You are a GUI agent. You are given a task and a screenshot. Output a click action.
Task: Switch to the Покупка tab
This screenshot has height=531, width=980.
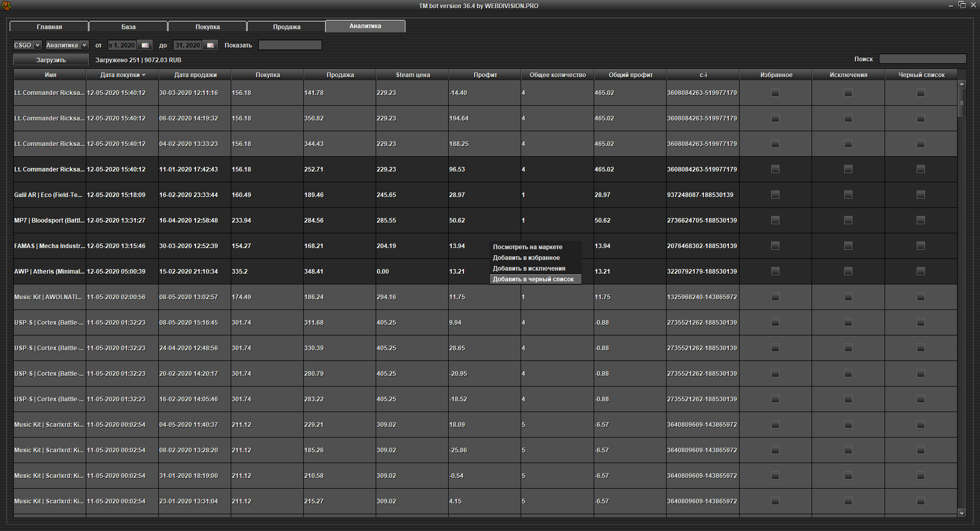[x=207, y=27]
